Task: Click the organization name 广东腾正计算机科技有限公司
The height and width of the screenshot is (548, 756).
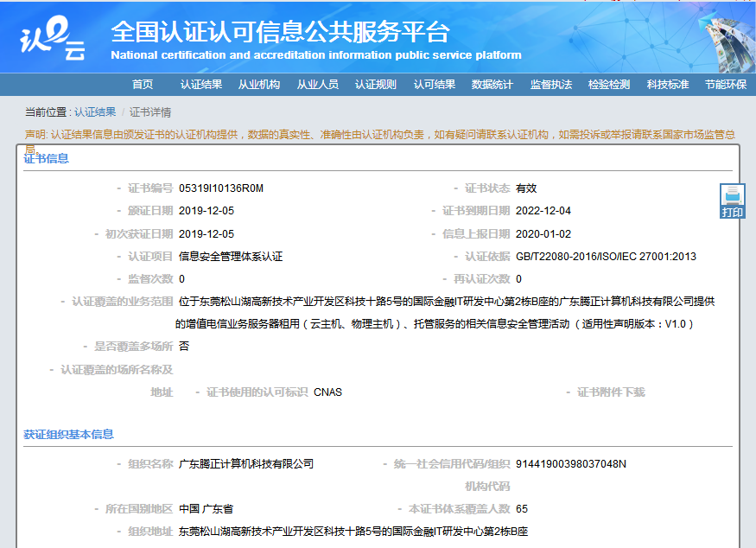Action: (247, 463)
